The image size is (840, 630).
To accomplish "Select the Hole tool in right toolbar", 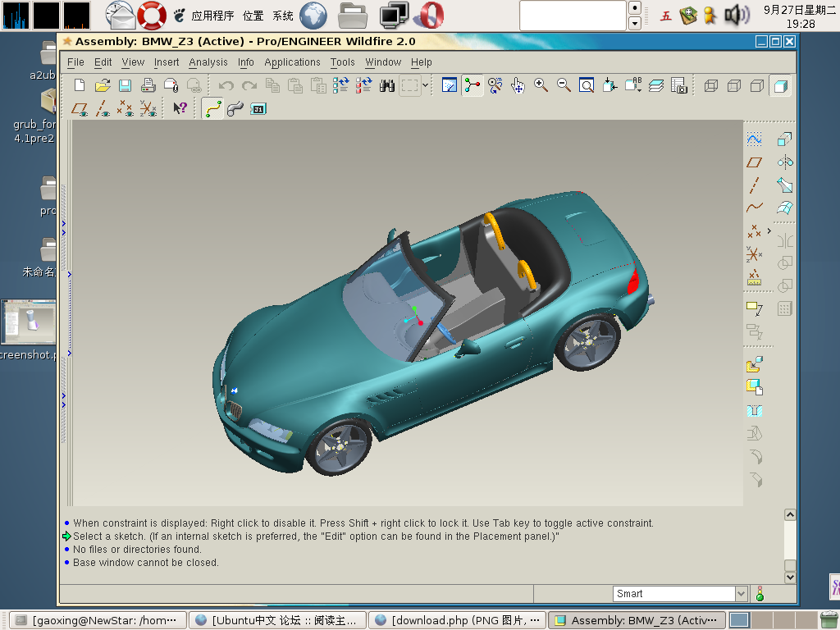I will pyautogui.click(x=754, y=411).
